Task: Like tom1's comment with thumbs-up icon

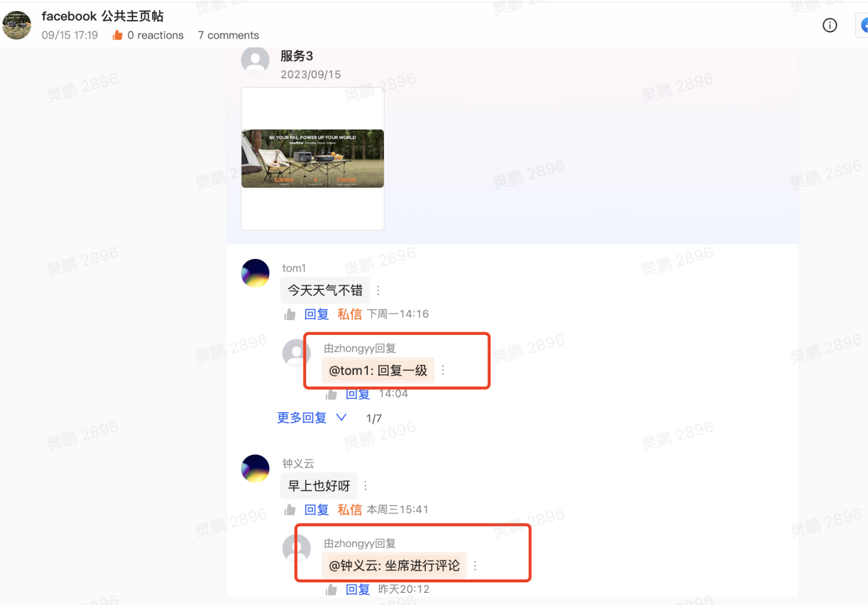Action: coord(290,315)
